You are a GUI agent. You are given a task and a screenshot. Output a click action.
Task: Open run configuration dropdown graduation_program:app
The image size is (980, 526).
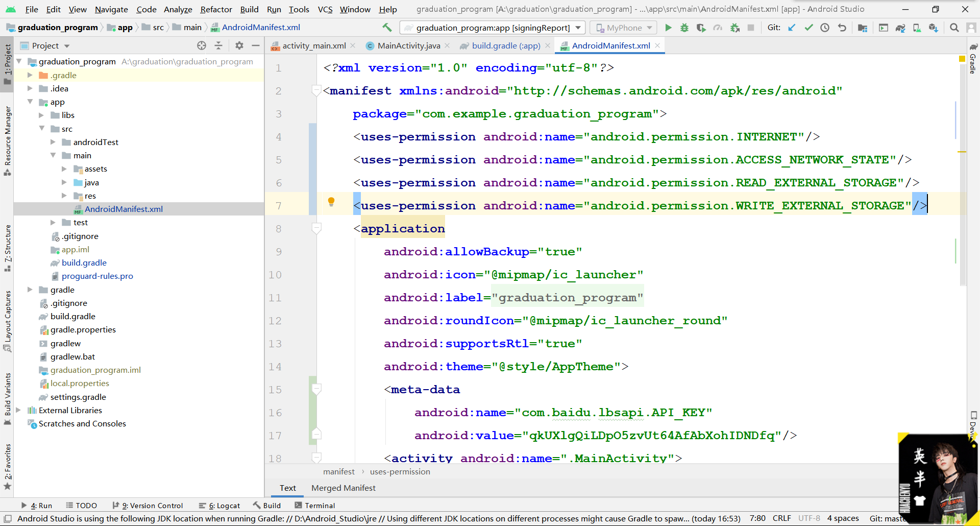493,28
